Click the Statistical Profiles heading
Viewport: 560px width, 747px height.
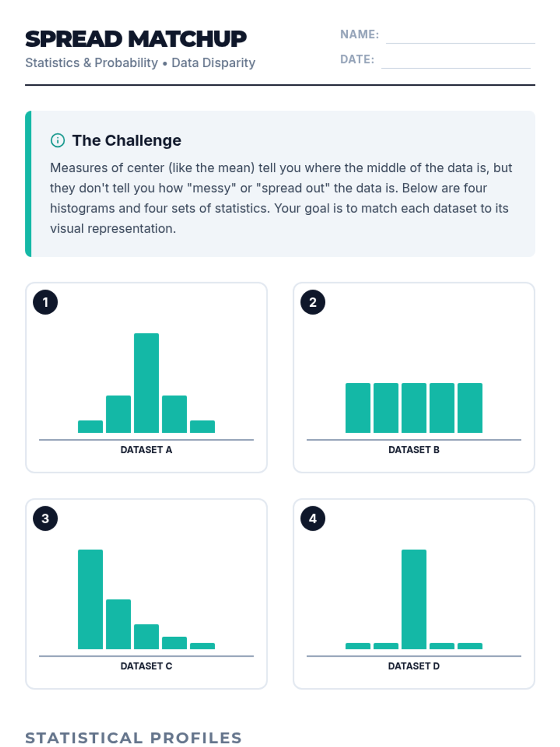(133, 738)
